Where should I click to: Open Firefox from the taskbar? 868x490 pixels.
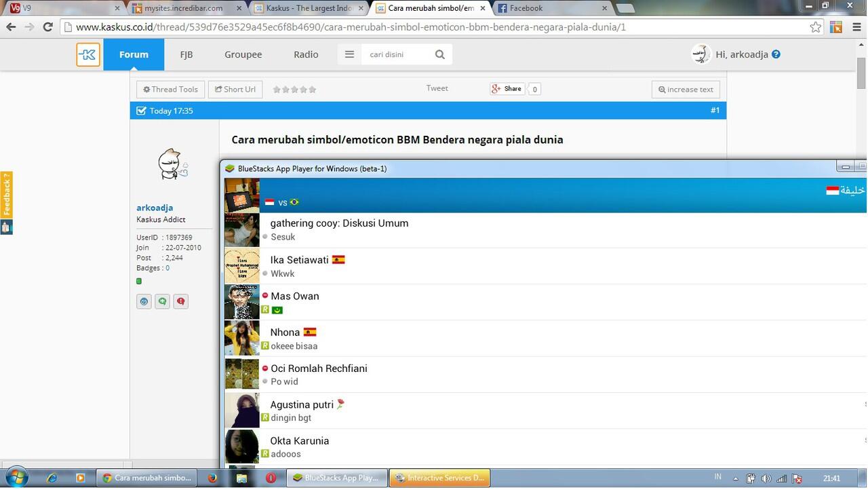click(212, 478)
